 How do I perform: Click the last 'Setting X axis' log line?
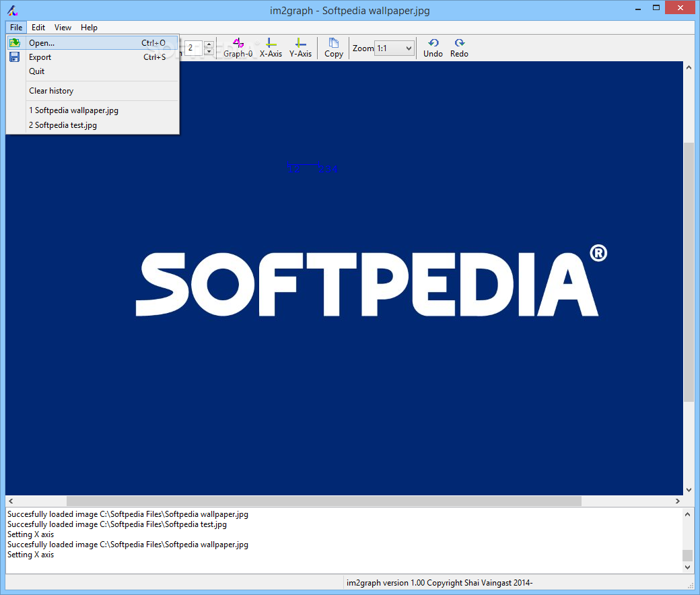[x=30, y=555]
